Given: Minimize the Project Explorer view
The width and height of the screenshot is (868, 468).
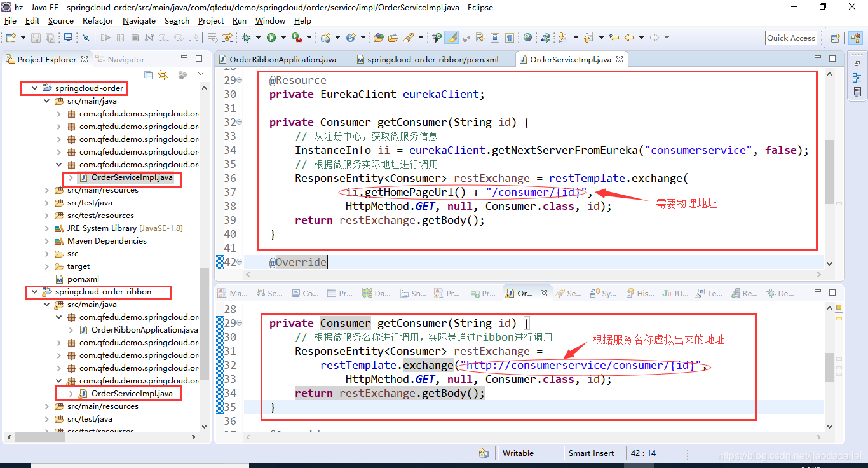Looking at the screenshot, I should (x=184, y=58).
